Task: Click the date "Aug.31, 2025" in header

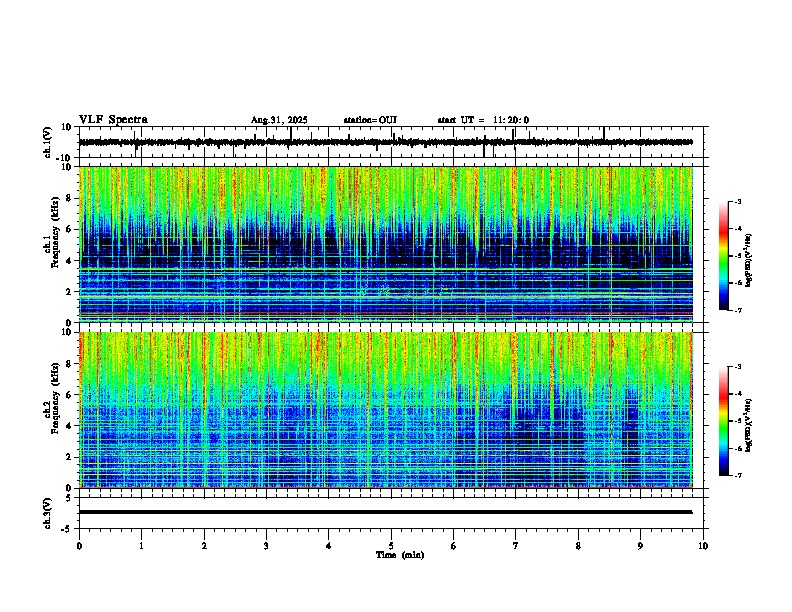Action: (x=279, y=120)
